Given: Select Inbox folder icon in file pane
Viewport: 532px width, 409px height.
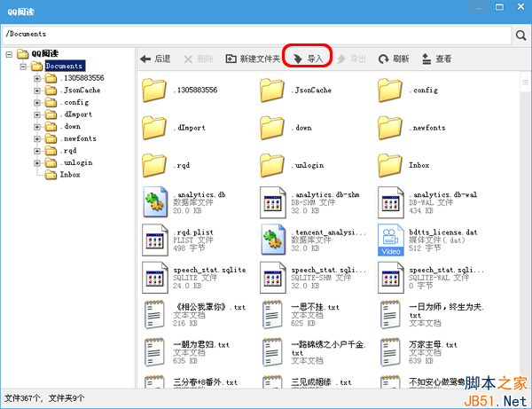Looking at the screenshot, I should coord(390,165).
